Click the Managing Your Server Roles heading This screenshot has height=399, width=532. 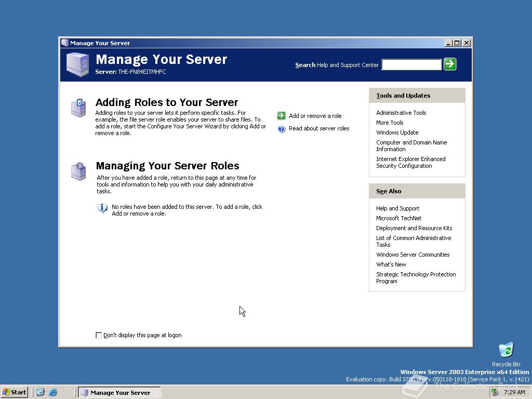(168, 166)
